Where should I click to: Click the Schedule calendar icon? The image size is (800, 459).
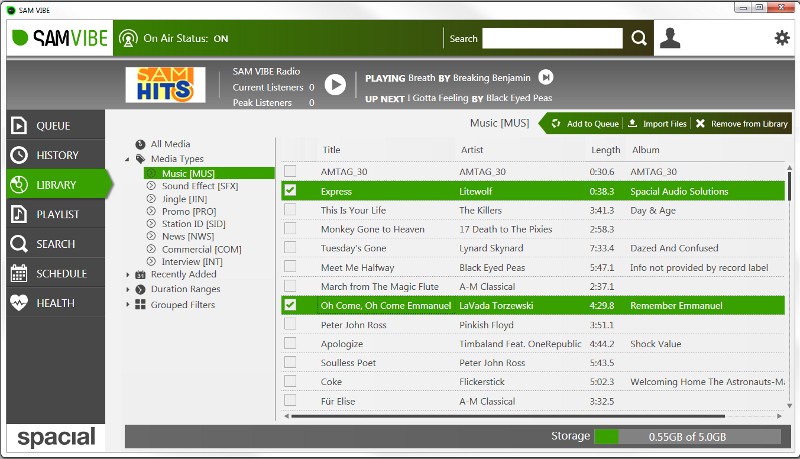[x=19, y=273]
